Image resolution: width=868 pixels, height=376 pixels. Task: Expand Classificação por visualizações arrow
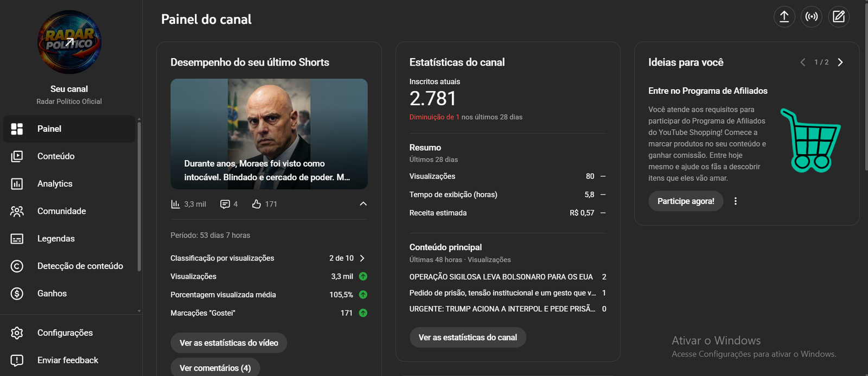click(362, 258)
